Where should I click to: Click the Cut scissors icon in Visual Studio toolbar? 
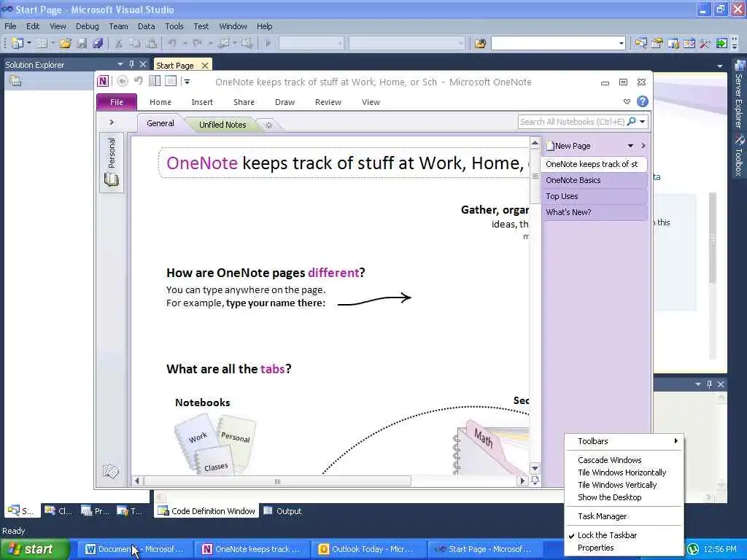(x=119, y=43)
